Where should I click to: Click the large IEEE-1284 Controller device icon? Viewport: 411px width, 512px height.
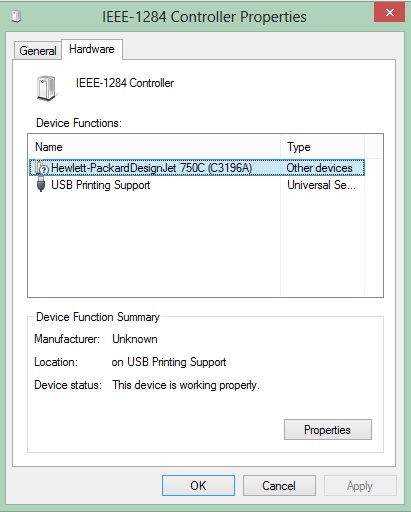pos(46,88)
